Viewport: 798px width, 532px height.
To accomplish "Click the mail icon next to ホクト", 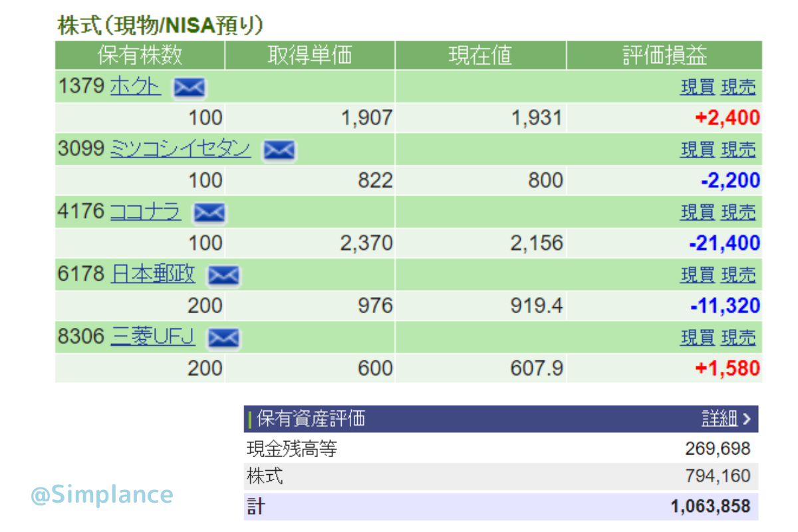I will tap(190, 87).
